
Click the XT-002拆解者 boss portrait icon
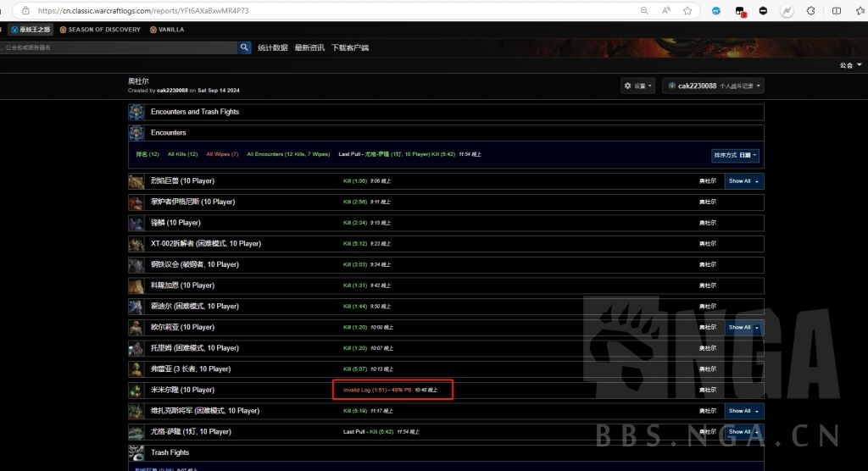pos(136,243)
